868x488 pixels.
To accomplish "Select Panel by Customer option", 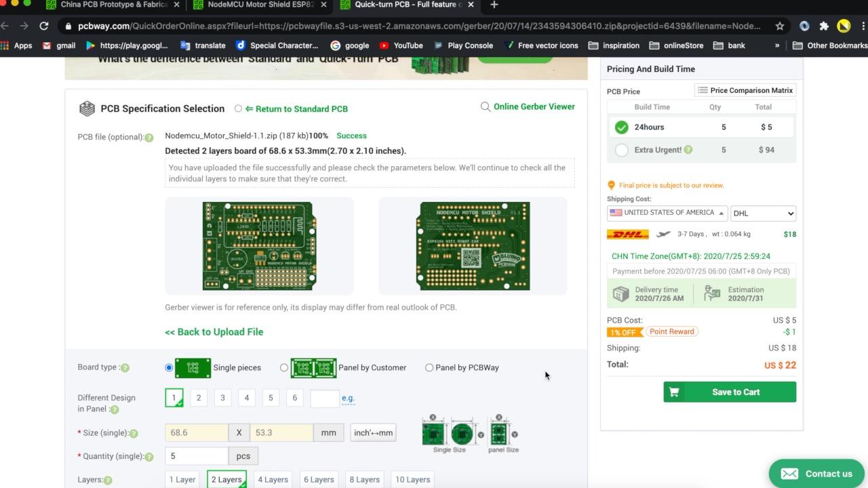I will (x=284, y=367).
